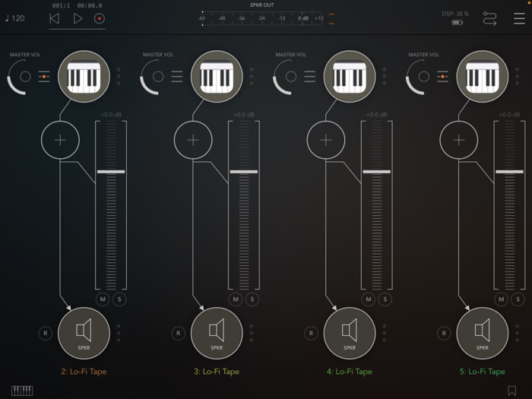532x399 pixels.
Task: Click the channel 3 volume fader handle
Action: 244,172
